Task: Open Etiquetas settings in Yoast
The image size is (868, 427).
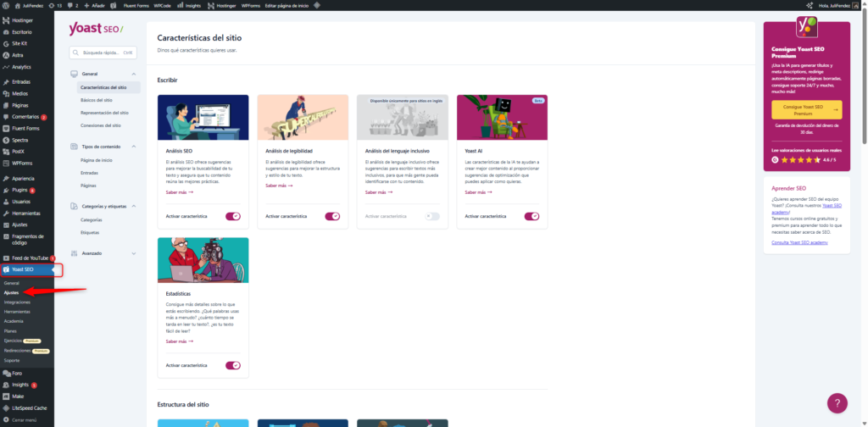Action: [90, 232]
